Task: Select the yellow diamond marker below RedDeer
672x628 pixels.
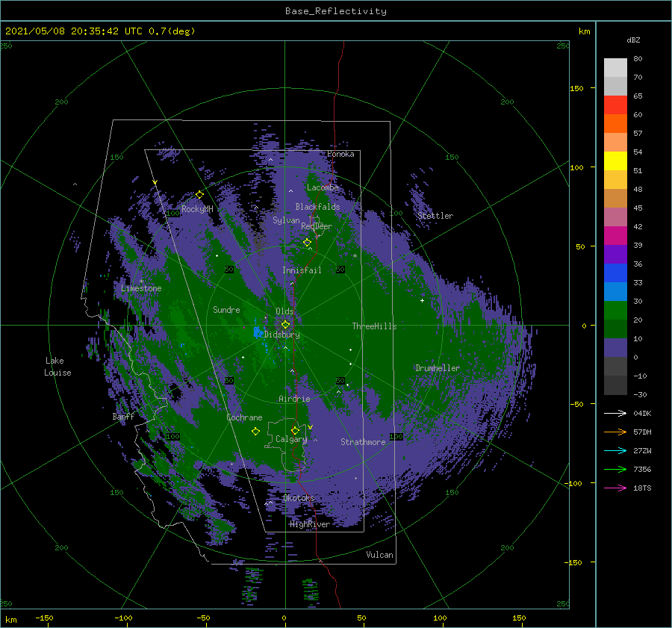Action: point(307,242)
